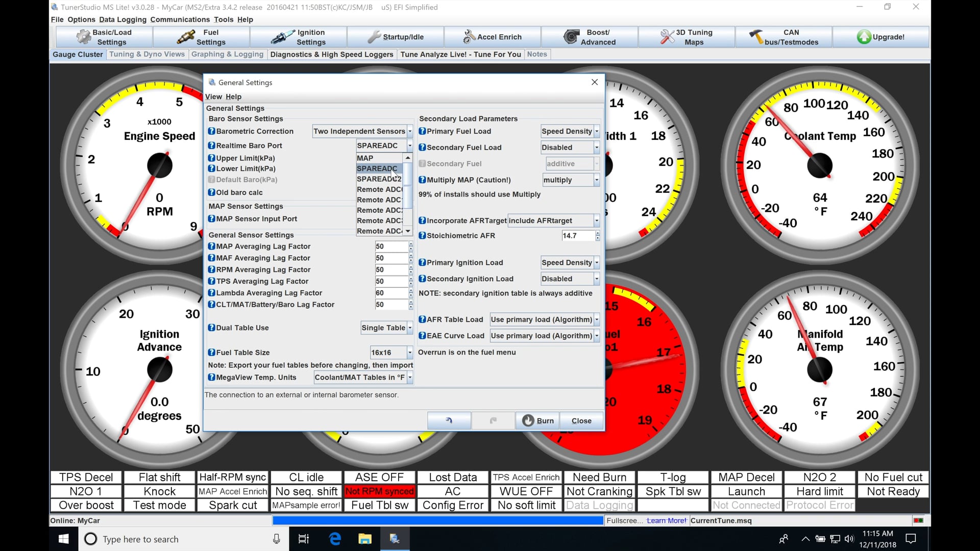Screen dimensions: 980x551
Task: Expand Fuel Table Size dropdown
Action: click(409, 353)
